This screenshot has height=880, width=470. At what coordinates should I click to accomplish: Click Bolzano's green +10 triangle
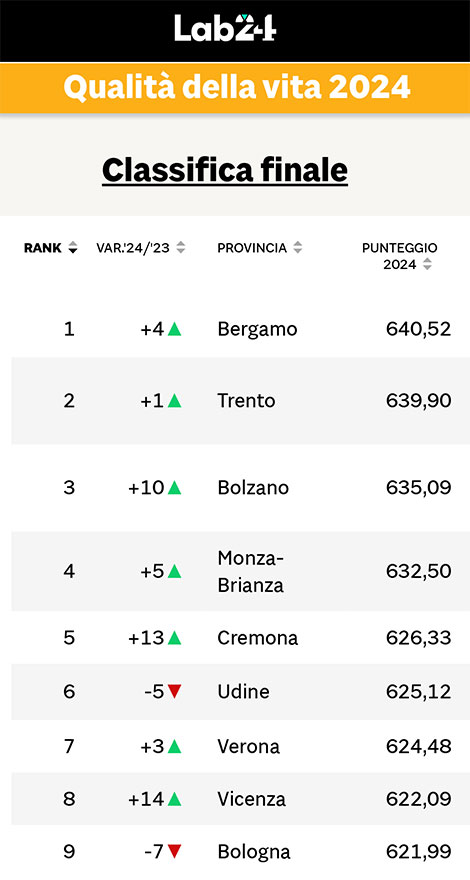coord(175,488)
